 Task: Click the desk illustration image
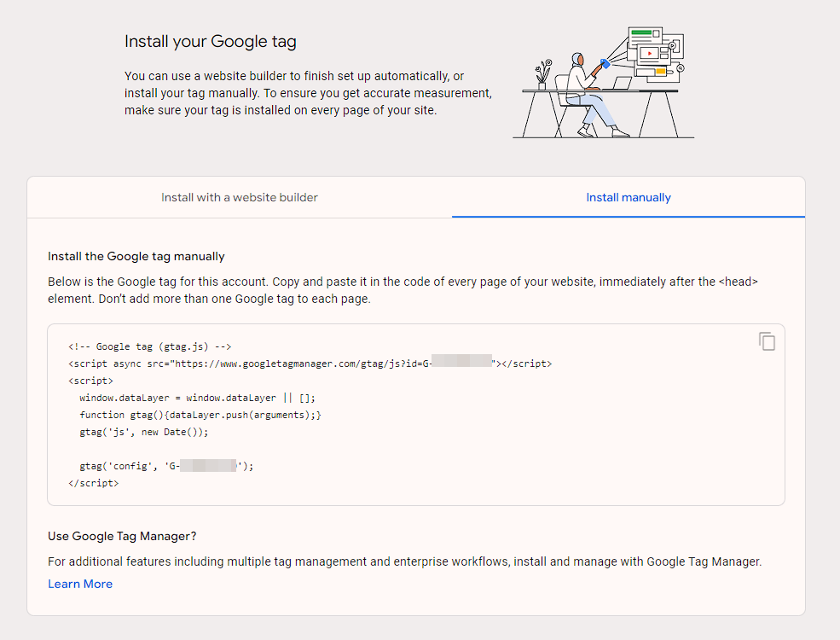[604, 83]
